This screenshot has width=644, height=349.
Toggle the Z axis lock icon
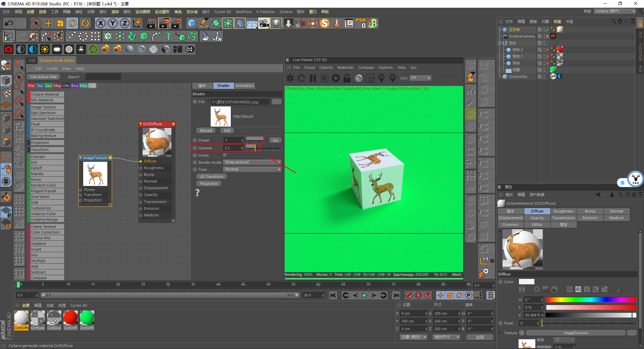124,23
